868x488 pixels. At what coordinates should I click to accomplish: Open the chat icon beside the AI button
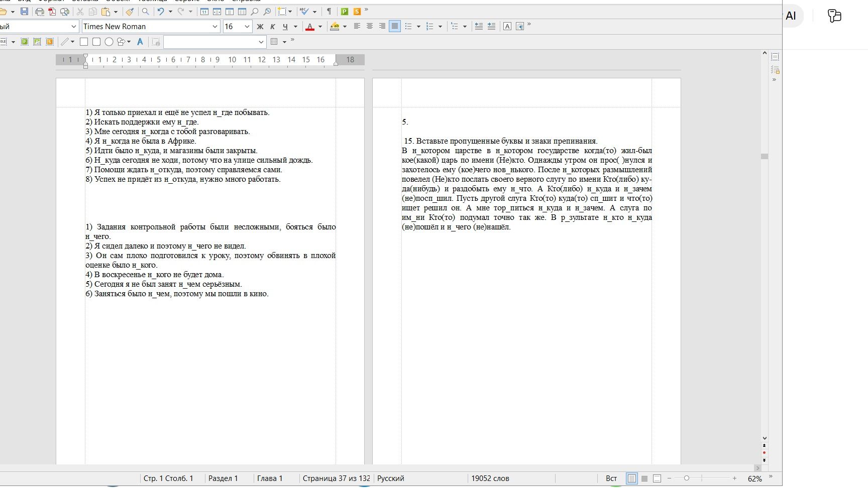pyautogui.click(x=834, y=16)
